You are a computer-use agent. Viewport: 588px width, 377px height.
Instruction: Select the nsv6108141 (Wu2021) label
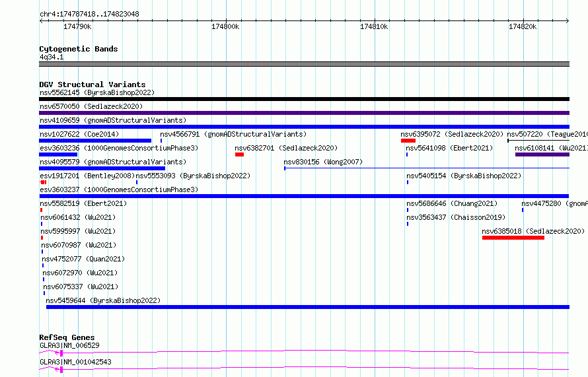coord(551,148)
